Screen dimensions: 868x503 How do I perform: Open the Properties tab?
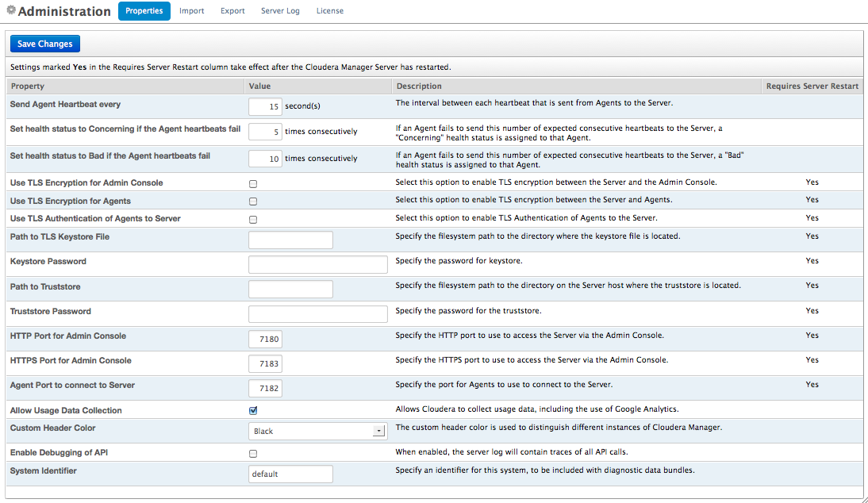point(144,11)
